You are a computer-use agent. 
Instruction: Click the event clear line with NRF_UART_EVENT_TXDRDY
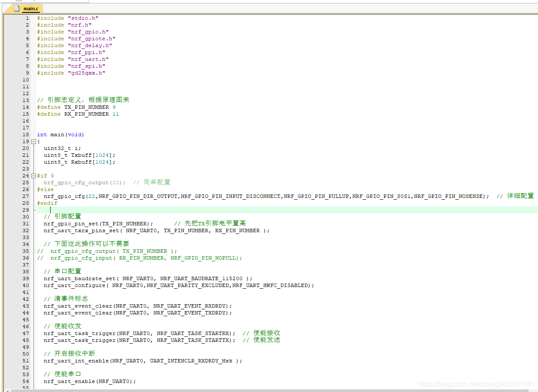point(138,313)
